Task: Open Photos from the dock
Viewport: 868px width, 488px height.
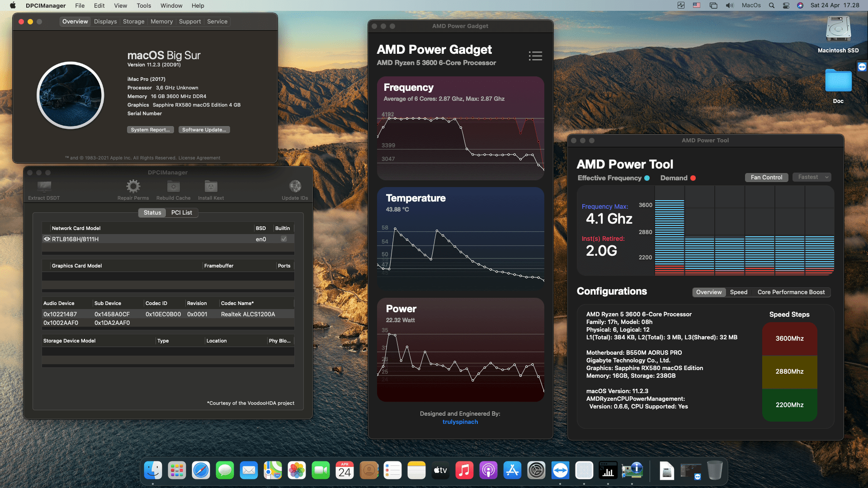Action: (297, 470)
